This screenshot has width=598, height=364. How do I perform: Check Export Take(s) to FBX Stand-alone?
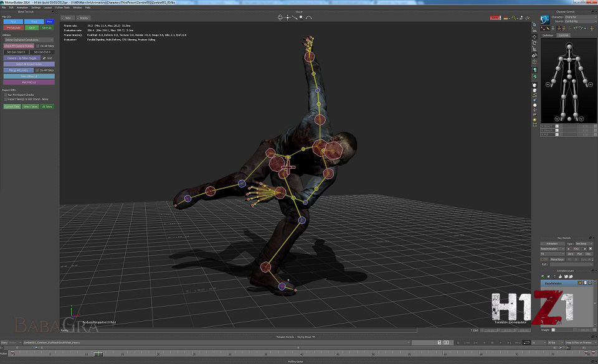click(x=6, y=99)
